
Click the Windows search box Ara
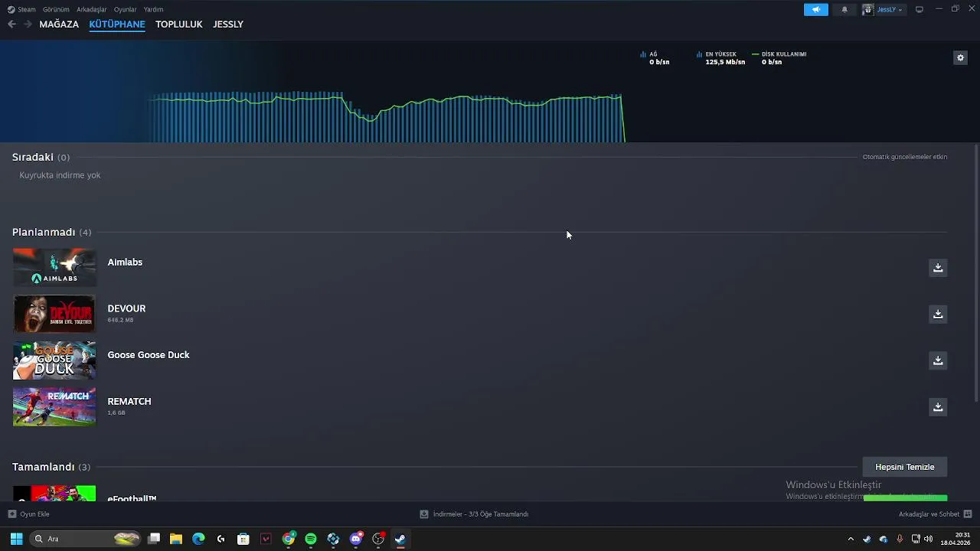coord(86,539)
